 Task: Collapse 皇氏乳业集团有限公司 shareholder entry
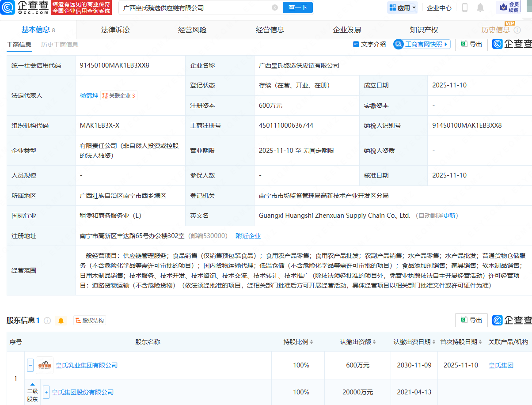coord(30,365)
